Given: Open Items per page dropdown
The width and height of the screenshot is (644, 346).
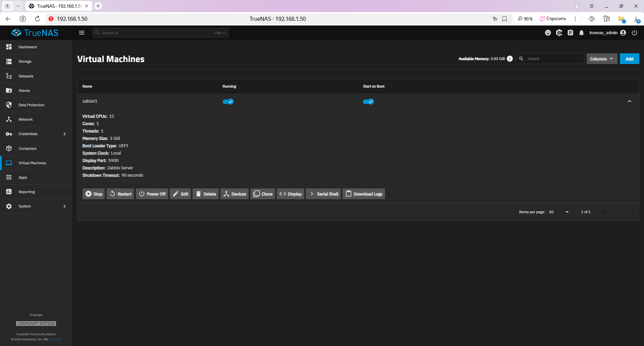Looking at the screenshot, I should click(x=559, y=212).
